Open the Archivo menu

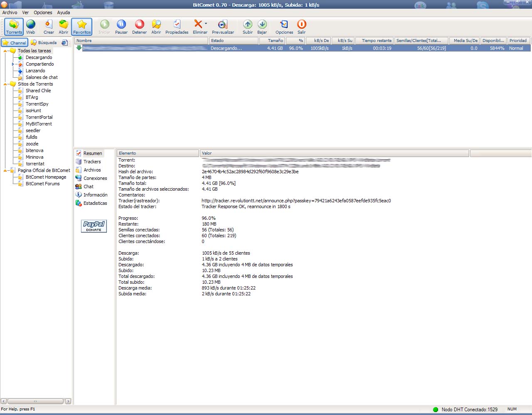(10, 12)
